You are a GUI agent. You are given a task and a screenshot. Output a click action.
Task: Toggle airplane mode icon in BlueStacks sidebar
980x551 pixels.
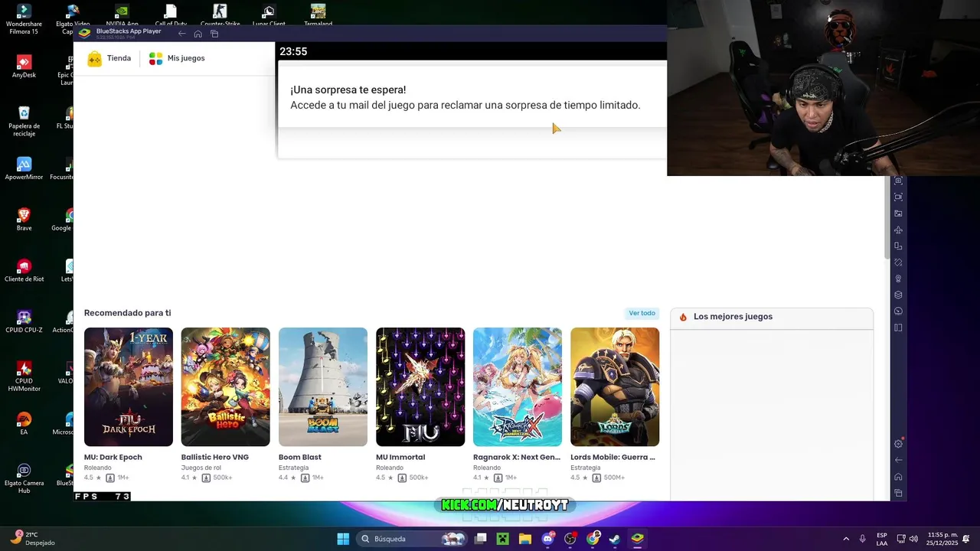(x=898, y=230)
